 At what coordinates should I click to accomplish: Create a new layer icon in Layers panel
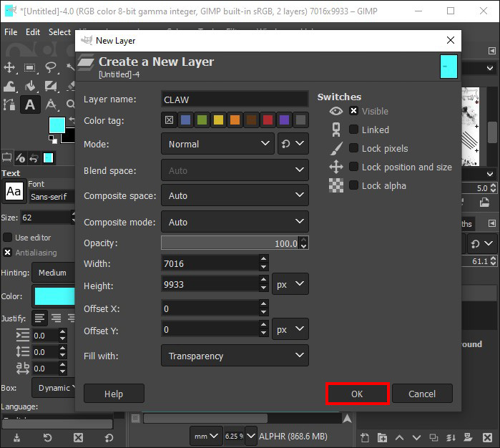tap(365, 437)
